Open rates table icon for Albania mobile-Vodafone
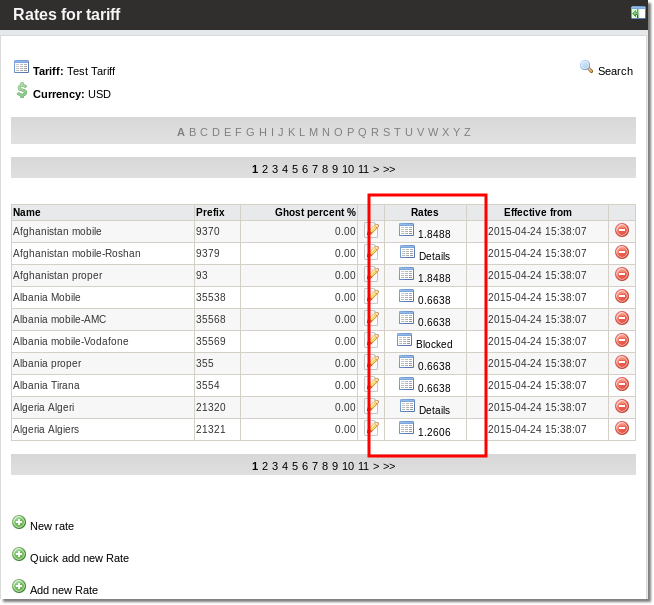 tap(404, 340)
